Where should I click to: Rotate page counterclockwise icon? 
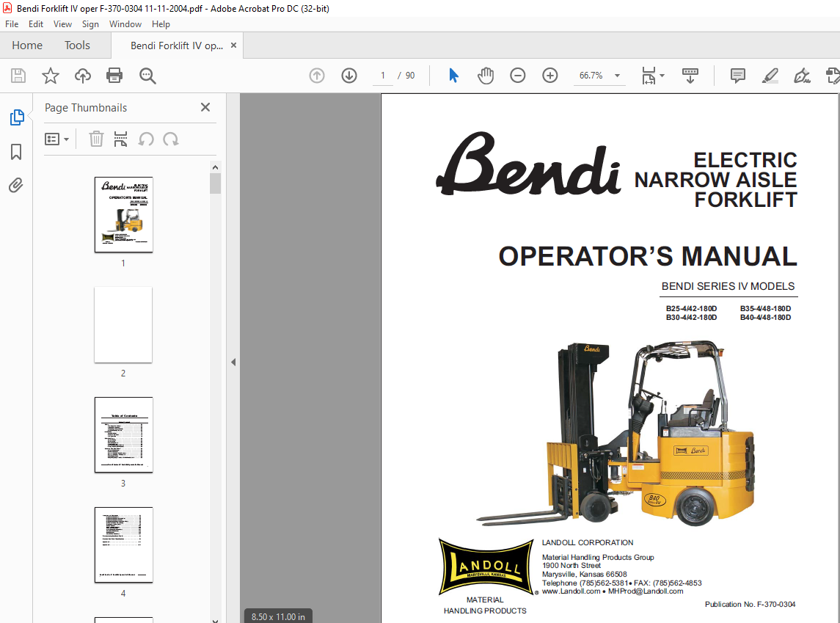[x=146, y=139]
